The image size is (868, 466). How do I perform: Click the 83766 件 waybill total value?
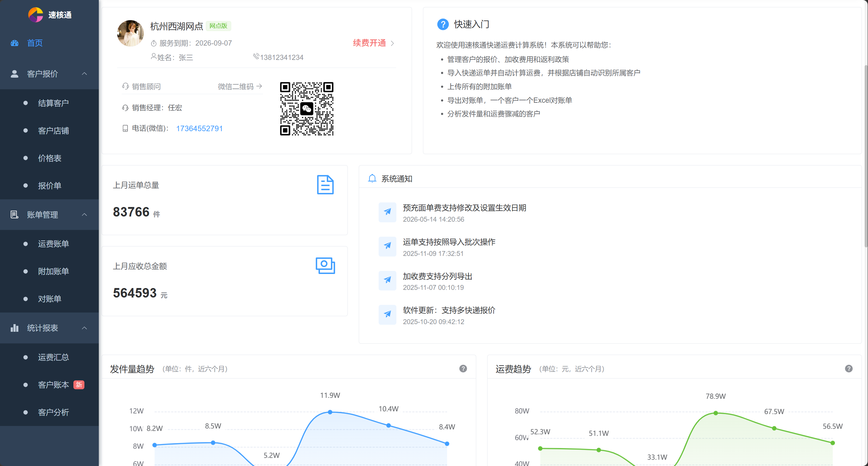[x=136, y=212]
